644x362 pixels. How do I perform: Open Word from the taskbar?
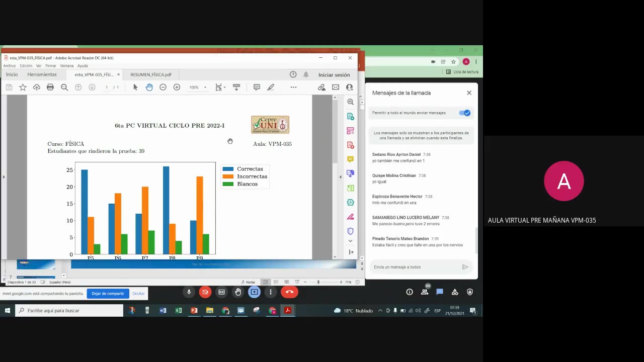tap(163, 311)
